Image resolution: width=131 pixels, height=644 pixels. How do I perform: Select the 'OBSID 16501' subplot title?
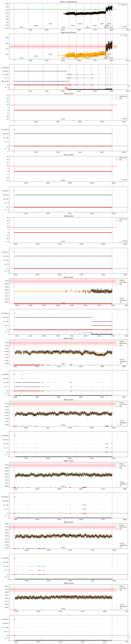(68, 277)
